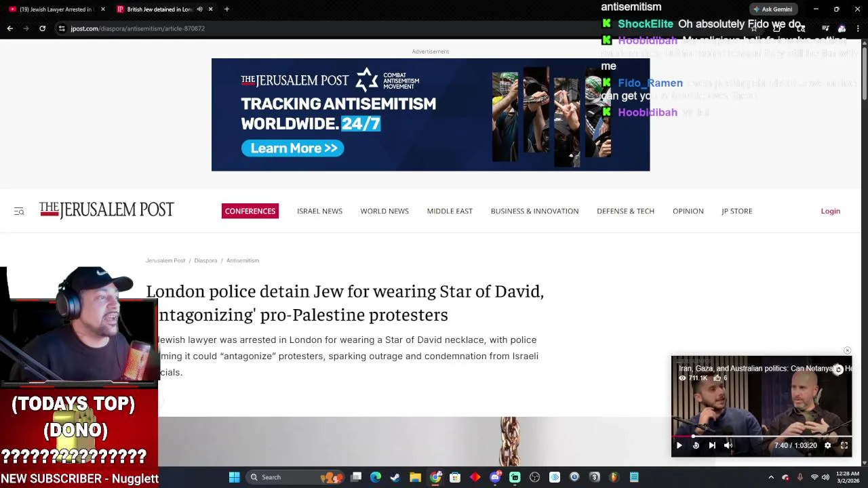Open the taskbar clock and date
The width and height of the screenshot is (868, 488).
(x=848, y=477)
